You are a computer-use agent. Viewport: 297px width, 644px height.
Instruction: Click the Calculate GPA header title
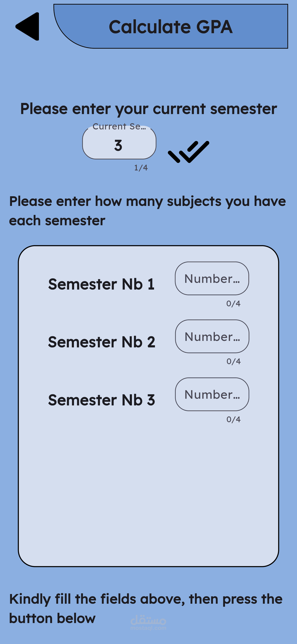(171, 27)
